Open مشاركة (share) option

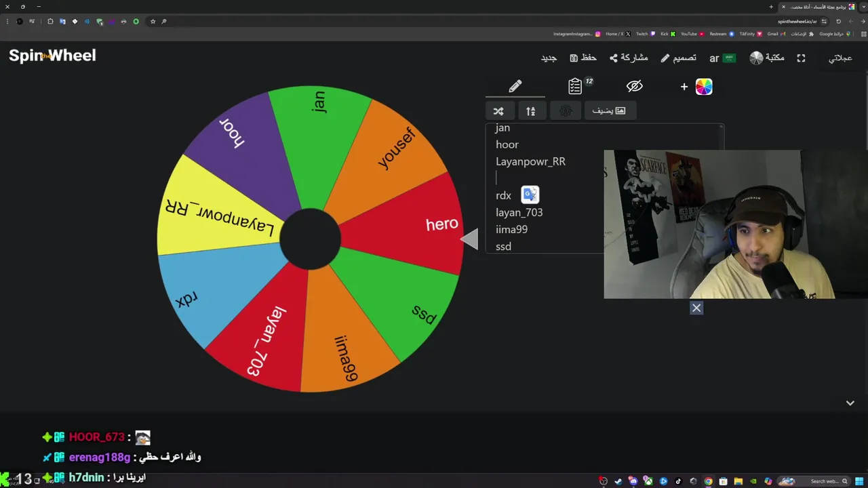point(629,58)
